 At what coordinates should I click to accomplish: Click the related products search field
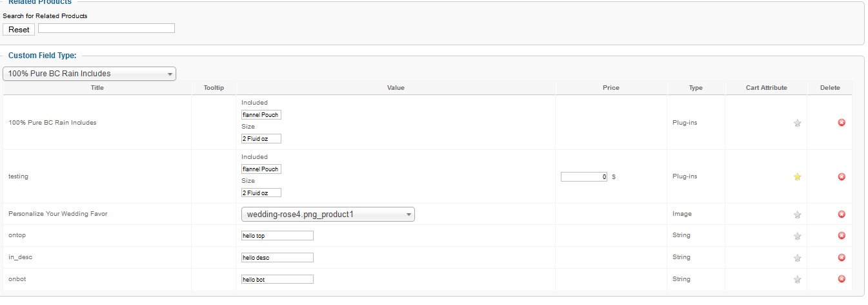point(106,28)
